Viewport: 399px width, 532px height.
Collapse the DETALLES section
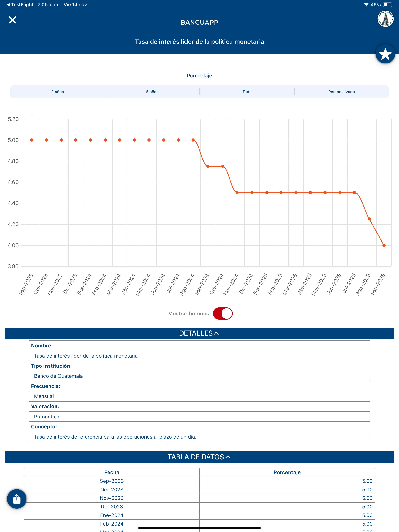pos(199,333)
